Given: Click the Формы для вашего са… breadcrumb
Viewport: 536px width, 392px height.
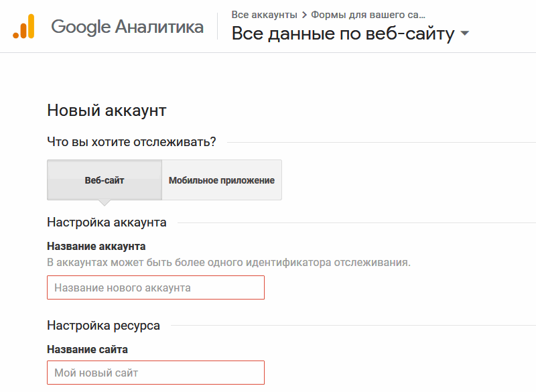Looking at the screenshot, I should (368, 13).
